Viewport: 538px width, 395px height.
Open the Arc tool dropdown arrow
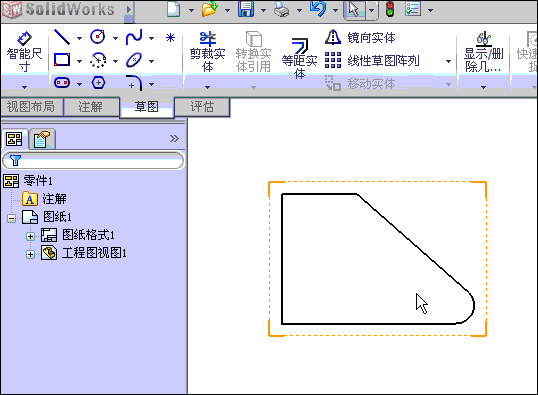(115, 61)
